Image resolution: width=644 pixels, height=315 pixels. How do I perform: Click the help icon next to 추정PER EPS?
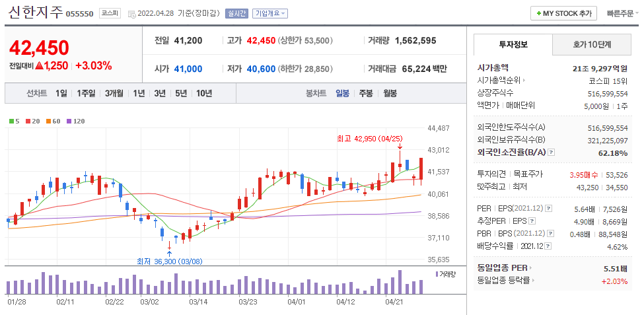click(532, 221)
